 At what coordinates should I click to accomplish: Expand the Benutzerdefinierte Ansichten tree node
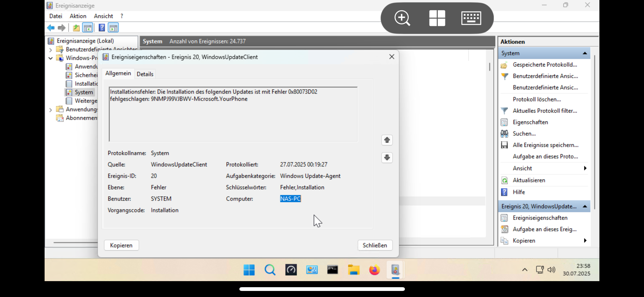point(50,50)
